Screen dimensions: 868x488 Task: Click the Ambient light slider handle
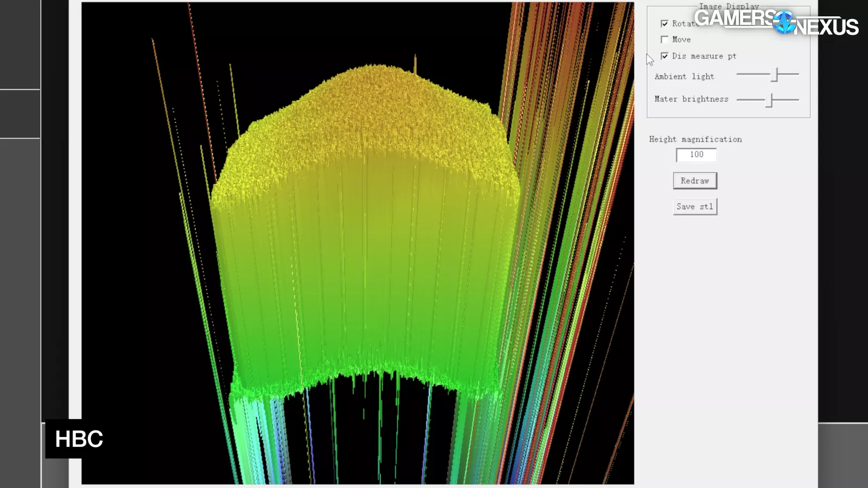point(775,74)
